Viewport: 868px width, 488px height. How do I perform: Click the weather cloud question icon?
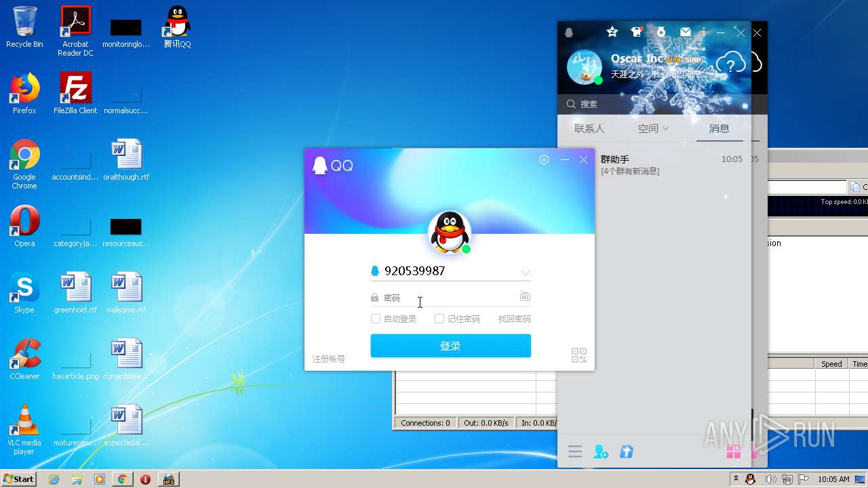click(731, 64)
